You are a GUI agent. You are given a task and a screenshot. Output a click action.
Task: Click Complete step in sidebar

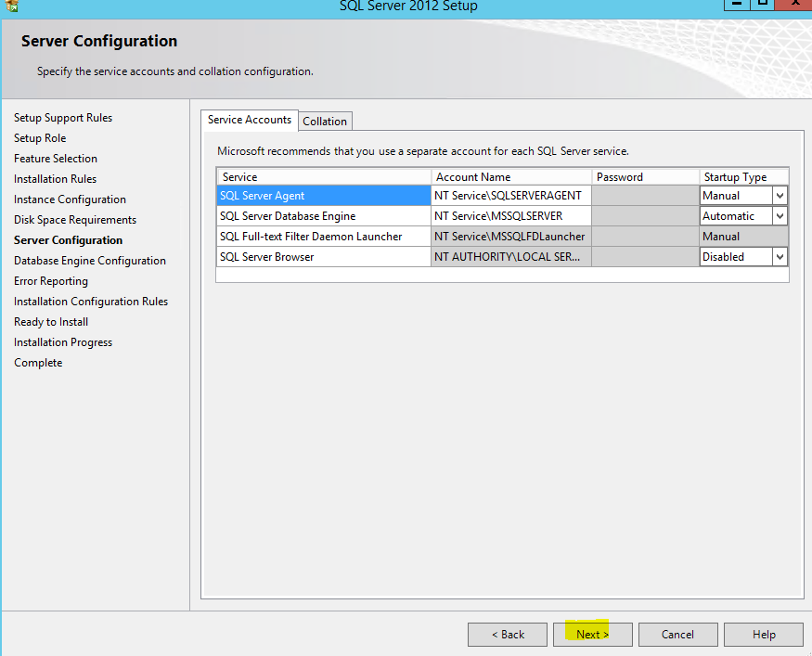(38, 363)
